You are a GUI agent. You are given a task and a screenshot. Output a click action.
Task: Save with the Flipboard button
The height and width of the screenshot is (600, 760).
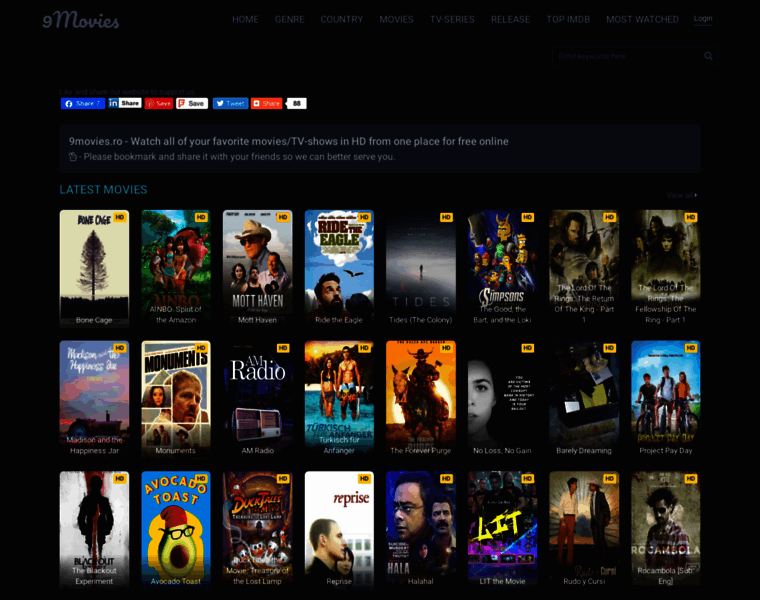pos(192,103)
